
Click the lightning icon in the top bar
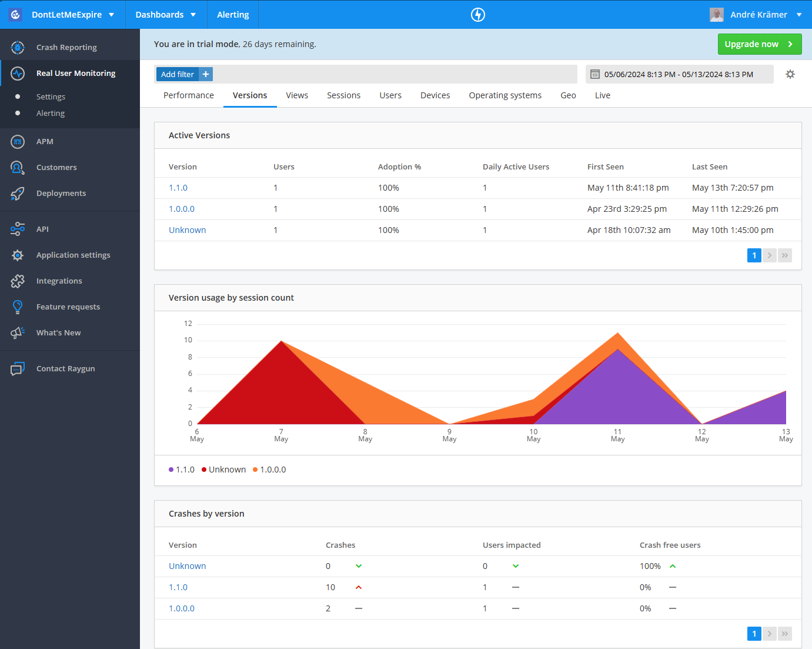tap(477, 14)
